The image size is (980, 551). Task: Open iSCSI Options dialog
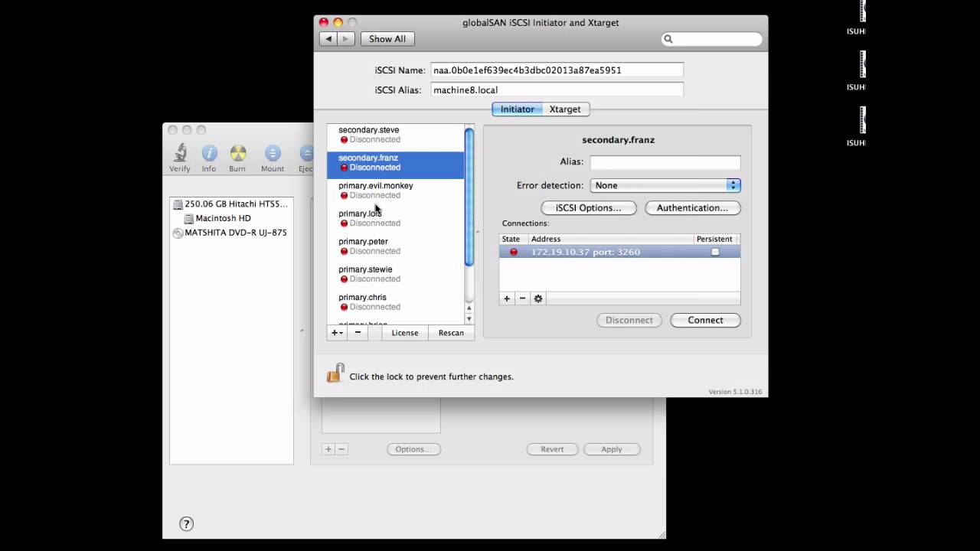[x=589, y=208]
